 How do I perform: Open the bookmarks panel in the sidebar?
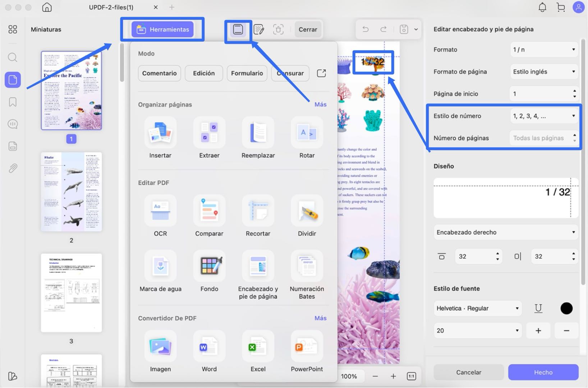(13, 102)
